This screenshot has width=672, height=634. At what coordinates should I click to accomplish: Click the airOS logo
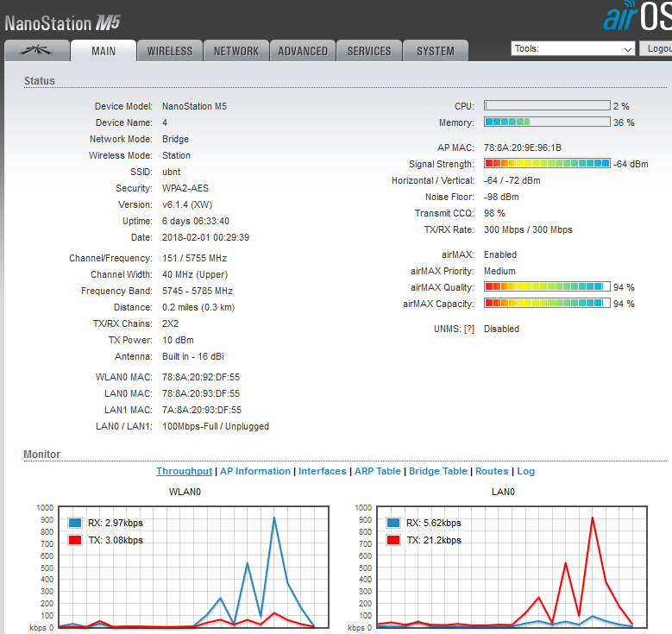point(637,18)
